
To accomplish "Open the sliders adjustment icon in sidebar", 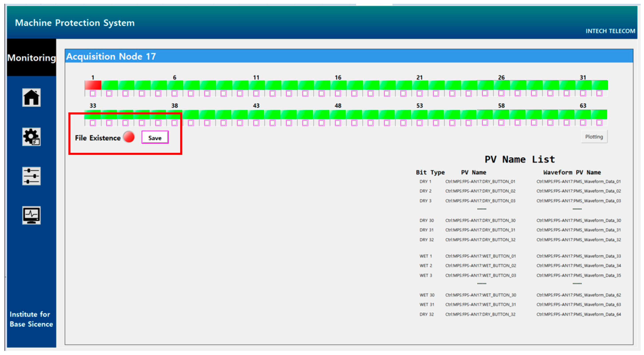I will 31,176.
